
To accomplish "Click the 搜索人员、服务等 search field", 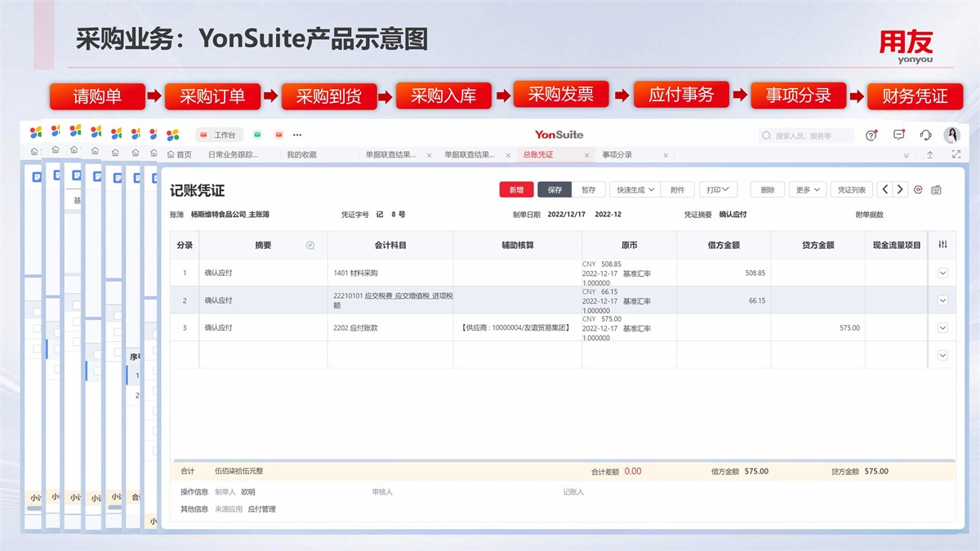I will click(x=808, y=136).
